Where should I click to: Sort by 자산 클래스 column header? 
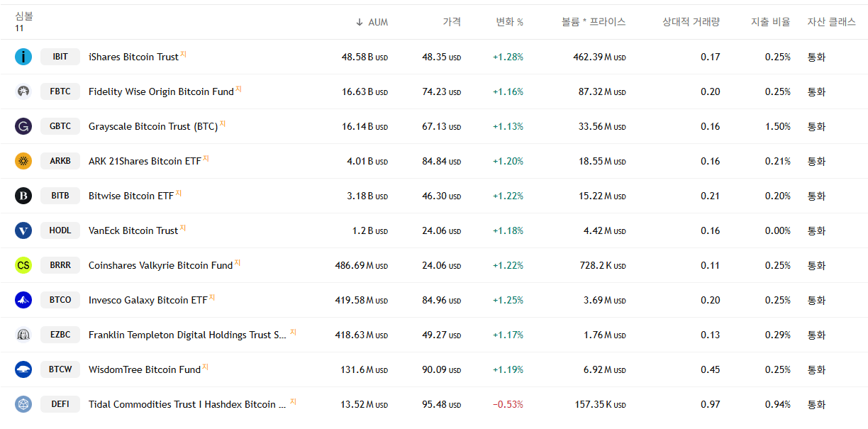tap(831, 22)
